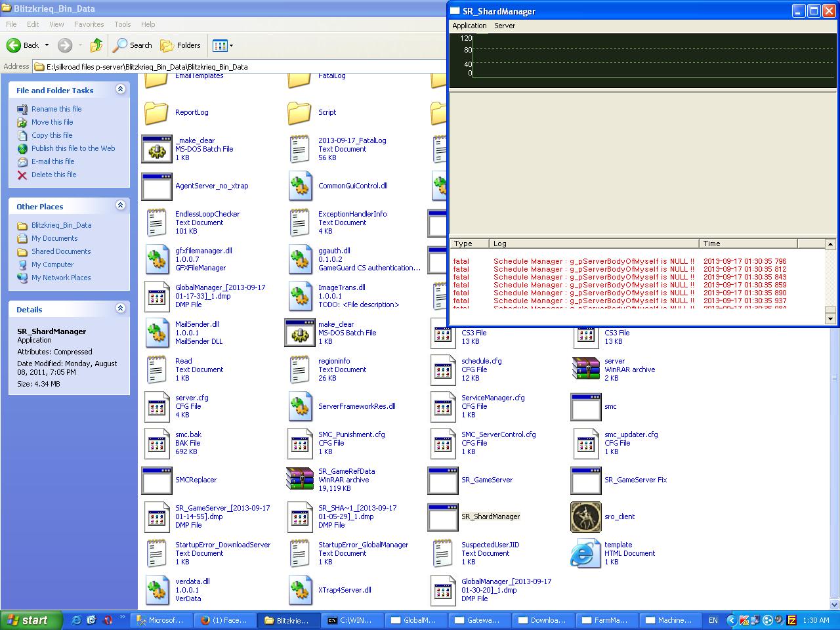Select the SR_GameServer Fix application icon
Screen dimensions: 840x630
[x=586, y=480]
